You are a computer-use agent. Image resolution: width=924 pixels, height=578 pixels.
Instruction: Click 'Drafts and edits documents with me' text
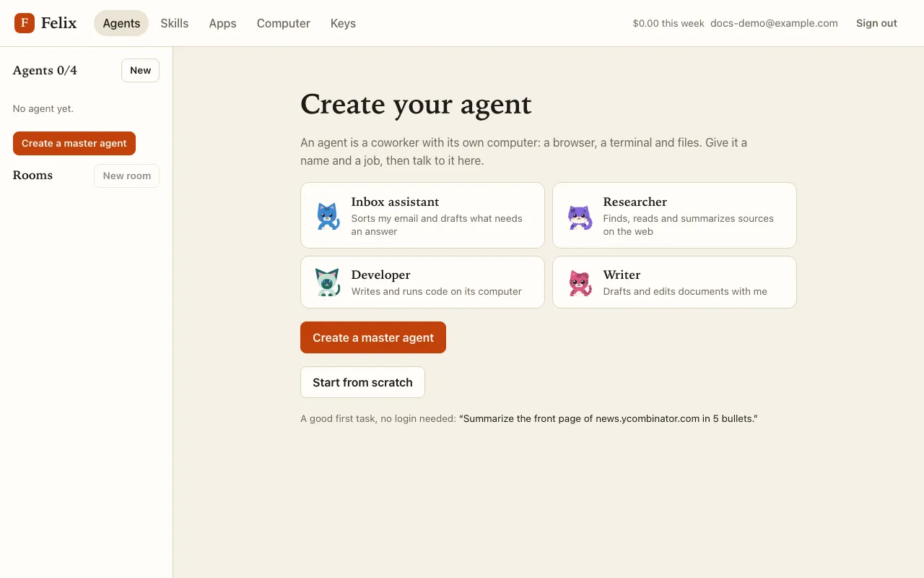(685, 291)
